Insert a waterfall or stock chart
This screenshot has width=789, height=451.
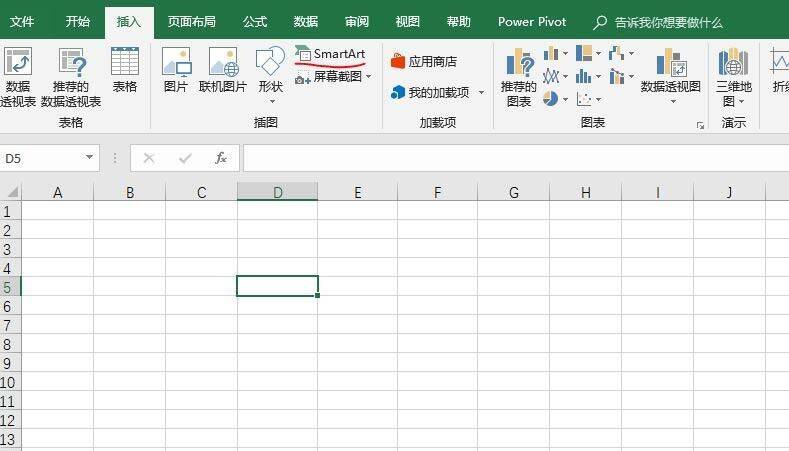coord(616,53)
